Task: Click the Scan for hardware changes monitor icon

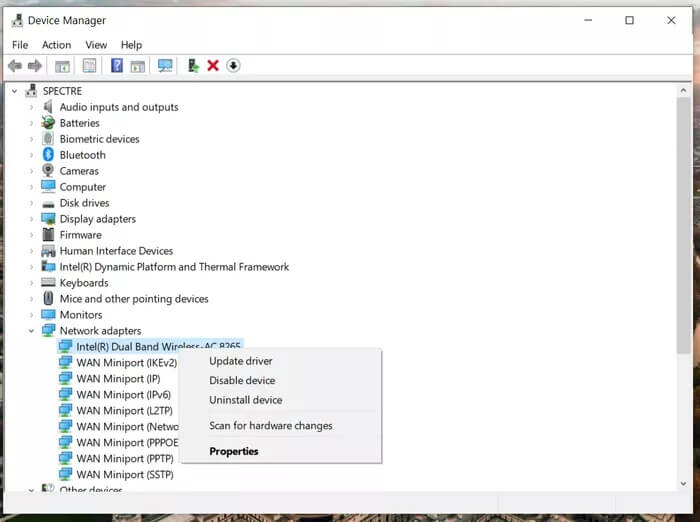Action: pyautogui.click(x=165, y=66)
